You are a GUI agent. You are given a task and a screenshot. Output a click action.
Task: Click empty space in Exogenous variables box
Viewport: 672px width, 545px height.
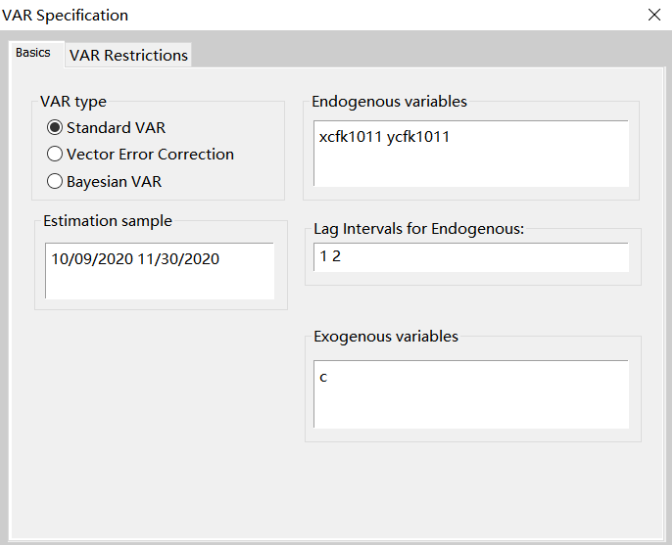[x=470, y=405]
